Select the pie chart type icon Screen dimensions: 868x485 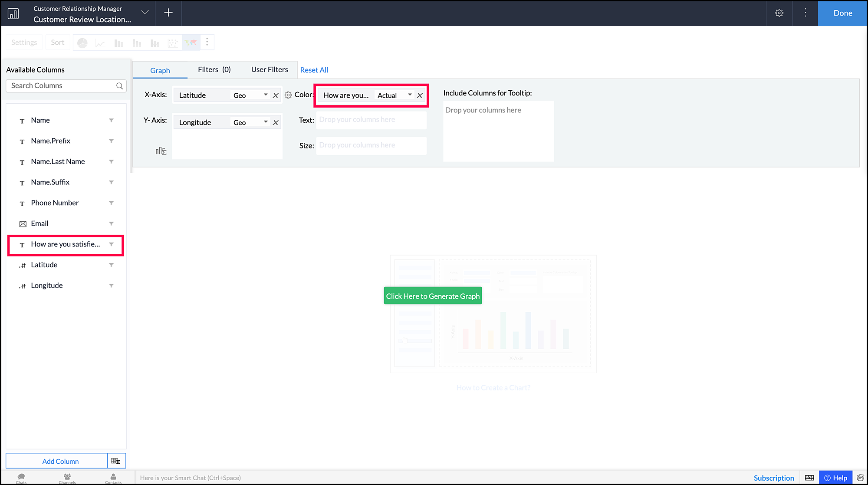(82, 43)
